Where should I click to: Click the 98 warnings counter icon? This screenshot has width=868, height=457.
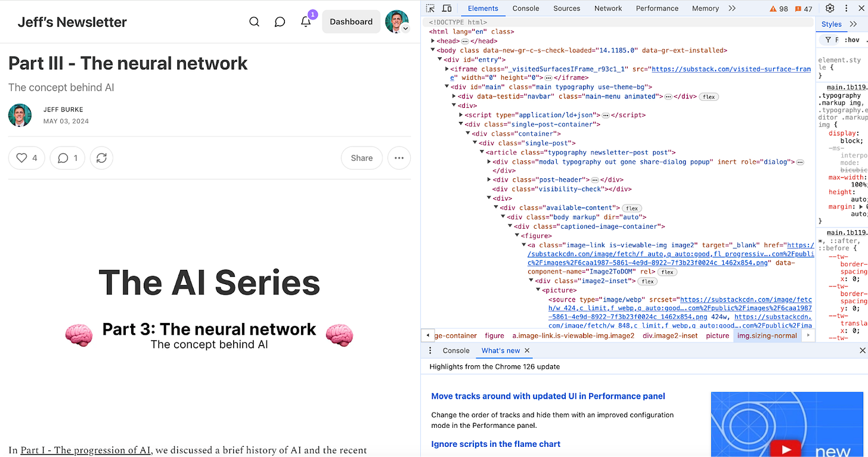click(779, 8)
